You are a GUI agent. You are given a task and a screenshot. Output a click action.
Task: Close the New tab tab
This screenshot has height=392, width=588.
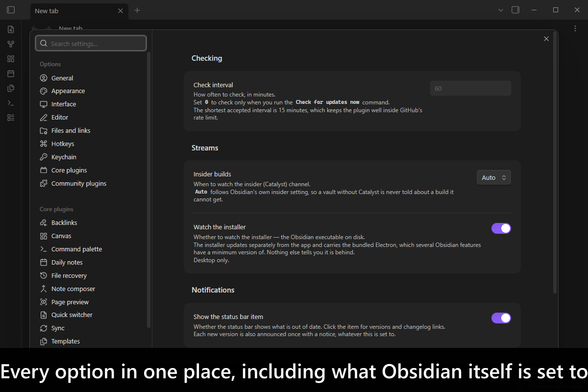(x=121, y=11)
